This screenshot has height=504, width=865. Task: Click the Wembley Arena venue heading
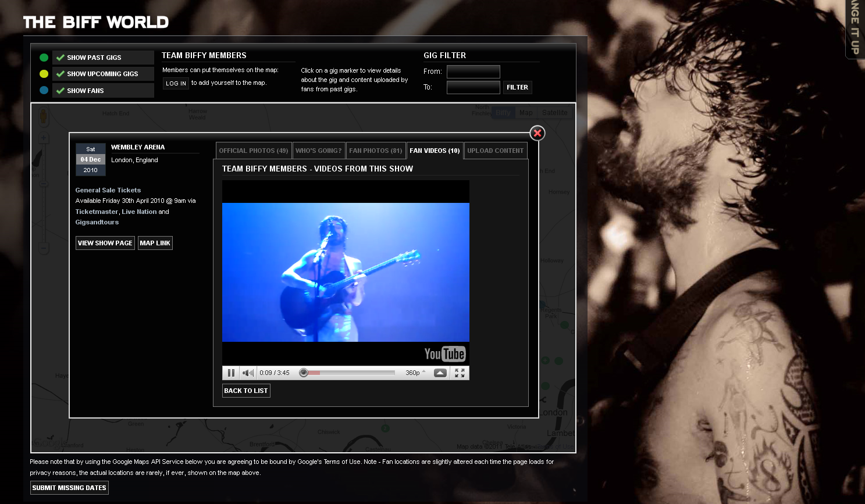point(138,147)
